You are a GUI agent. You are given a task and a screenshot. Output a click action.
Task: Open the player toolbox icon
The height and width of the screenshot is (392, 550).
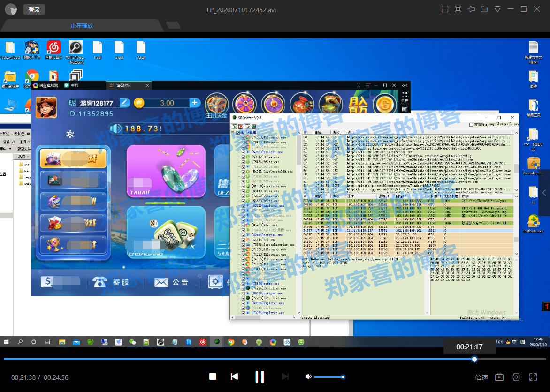pos(499,377)
